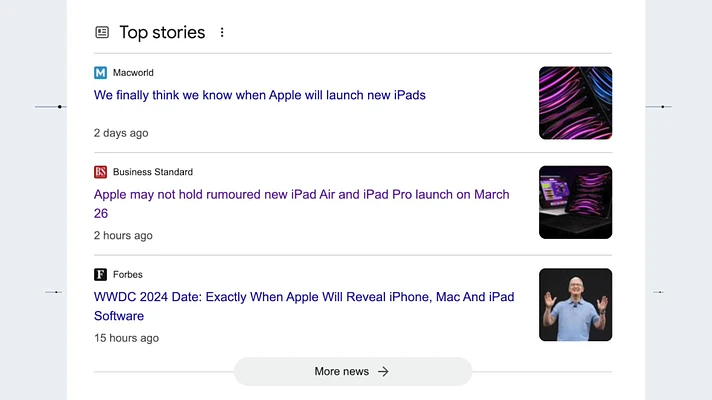Open the Business Standard story thumbnail image
712x400 pixels.
575,202
